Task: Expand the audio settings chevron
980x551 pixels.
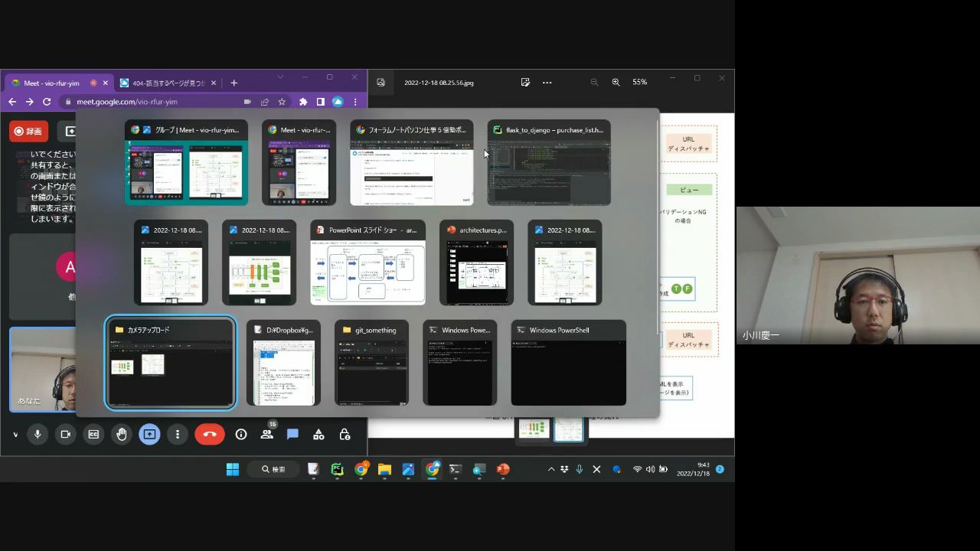Action: coord(15,434)
